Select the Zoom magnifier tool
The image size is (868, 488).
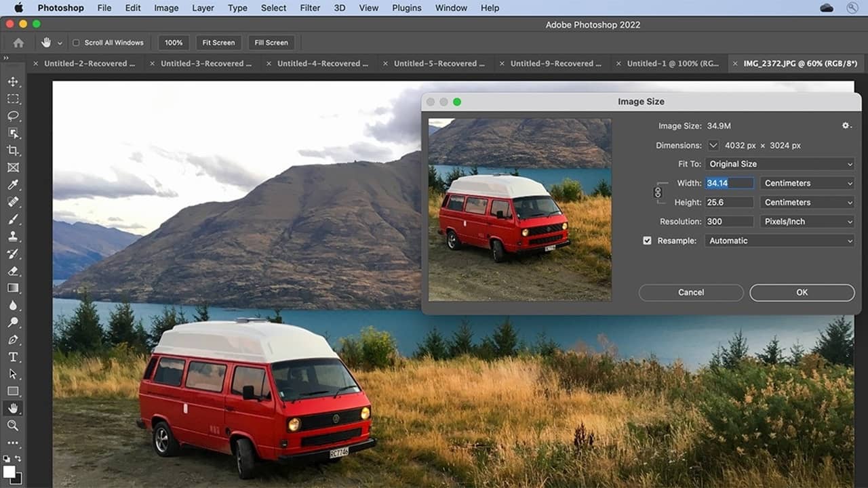[13, 426]
